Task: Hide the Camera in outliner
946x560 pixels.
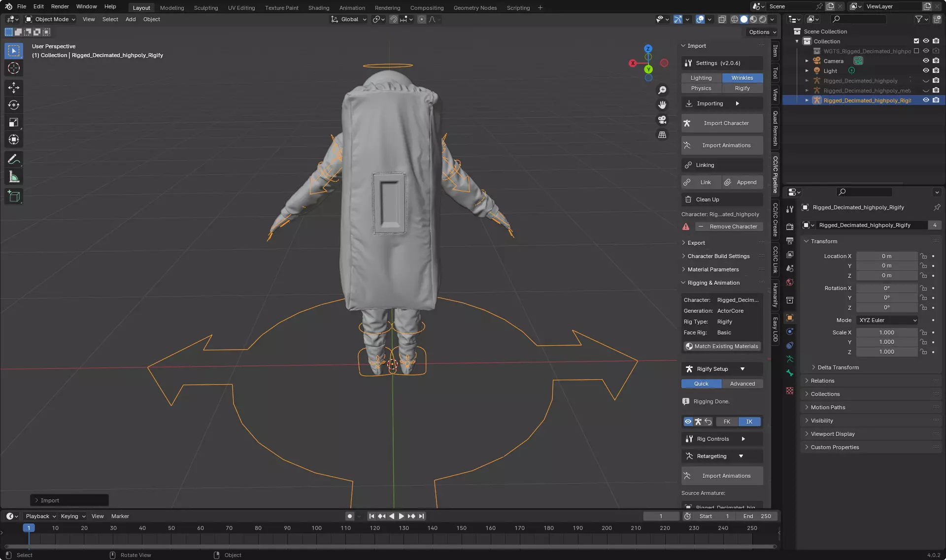Action: click(x=926, y=61)
